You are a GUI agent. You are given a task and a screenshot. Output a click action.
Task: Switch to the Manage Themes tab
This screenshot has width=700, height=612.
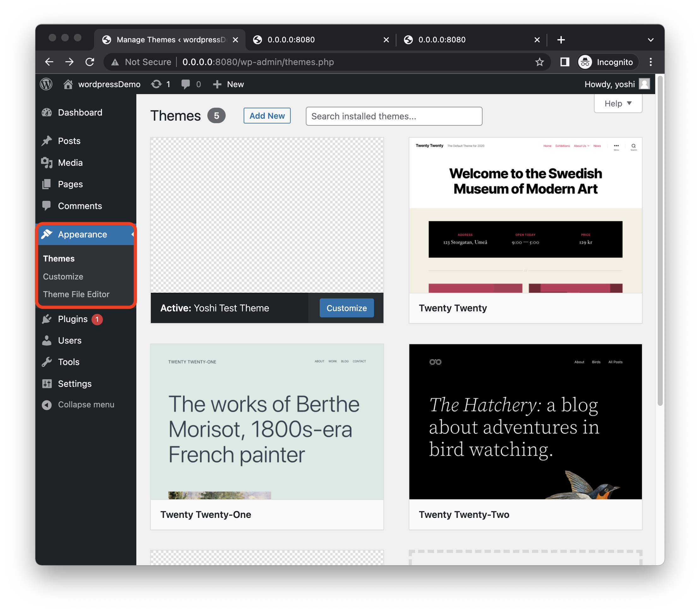point(169,39)
